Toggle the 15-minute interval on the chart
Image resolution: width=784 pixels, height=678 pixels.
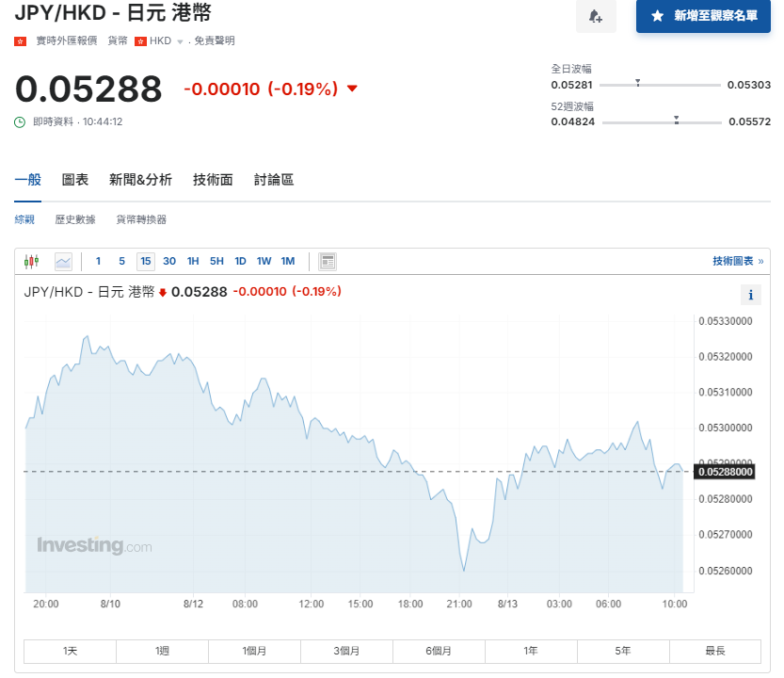[x=146, y=261]
